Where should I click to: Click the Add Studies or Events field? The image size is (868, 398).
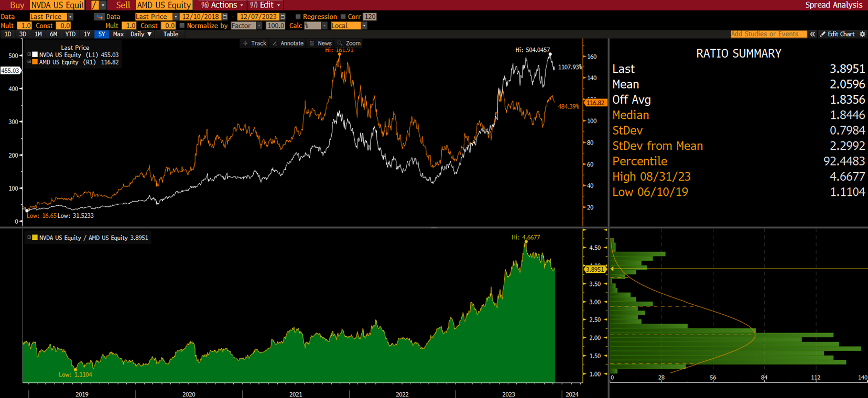pyautogui.click(x=768, y=34)
